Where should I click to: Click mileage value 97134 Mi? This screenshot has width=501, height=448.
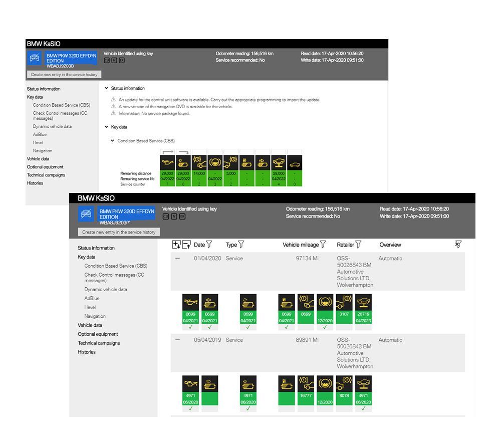pyautogui.click(x=307, y=258)
